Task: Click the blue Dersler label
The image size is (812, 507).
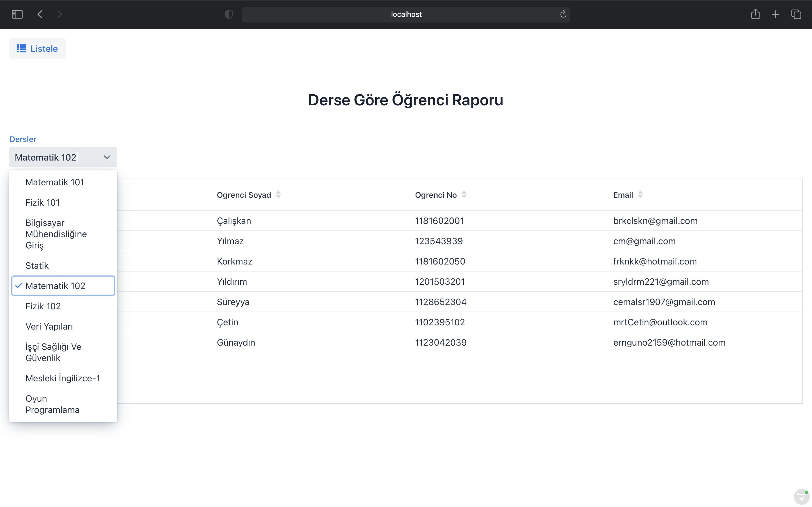Action: click(23, 139)
